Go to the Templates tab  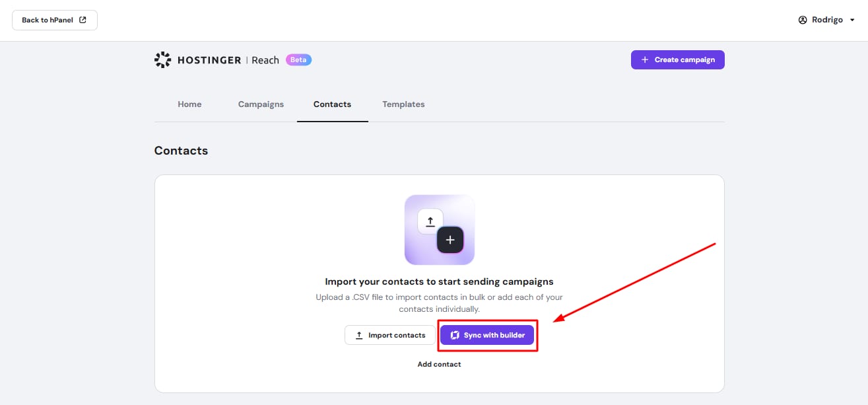(403, 104)
